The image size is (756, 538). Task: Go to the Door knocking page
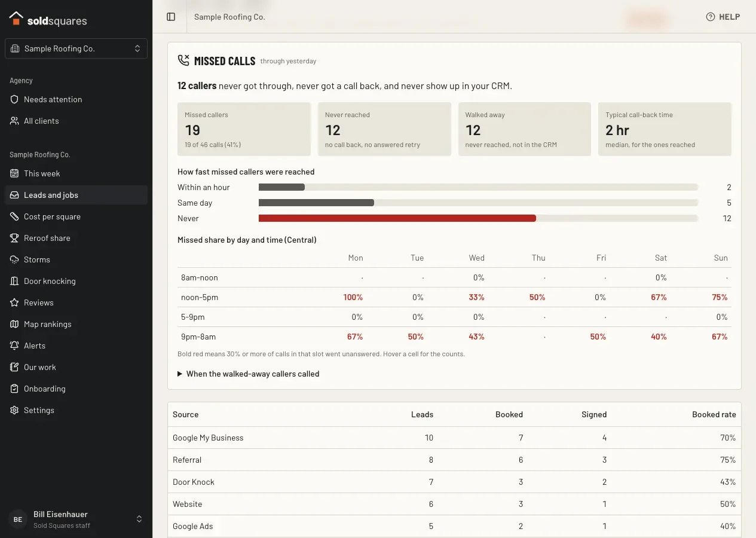pyautogui.click(x=76, y=281)
